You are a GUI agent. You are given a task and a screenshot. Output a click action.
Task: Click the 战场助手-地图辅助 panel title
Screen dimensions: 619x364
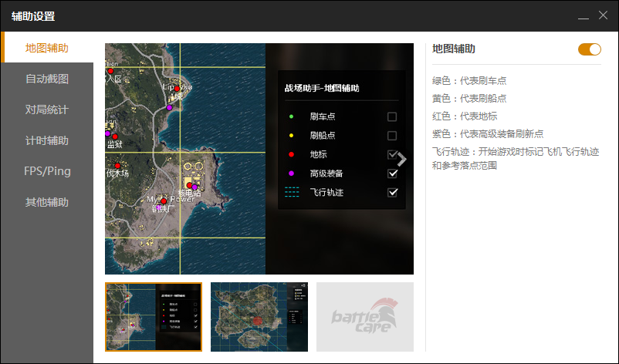[x=322, y=88]
